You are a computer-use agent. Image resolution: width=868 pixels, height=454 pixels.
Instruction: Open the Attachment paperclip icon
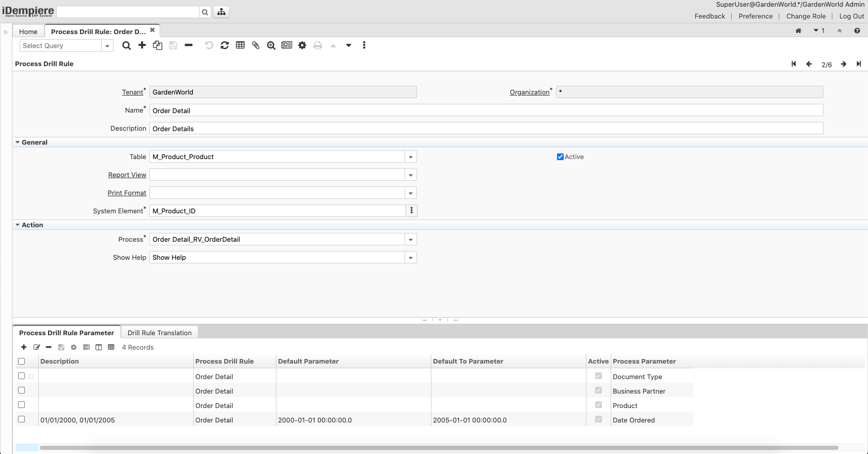click(256, 45)
